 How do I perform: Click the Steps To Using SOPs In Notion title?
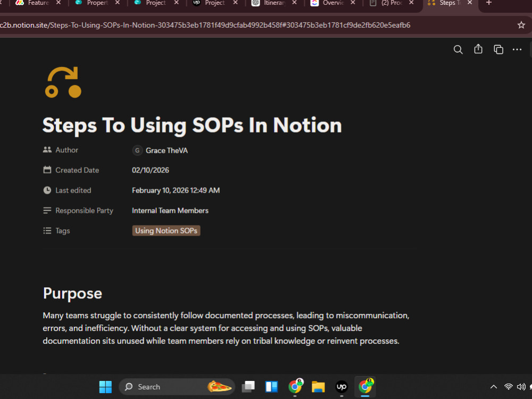[192, 125]
